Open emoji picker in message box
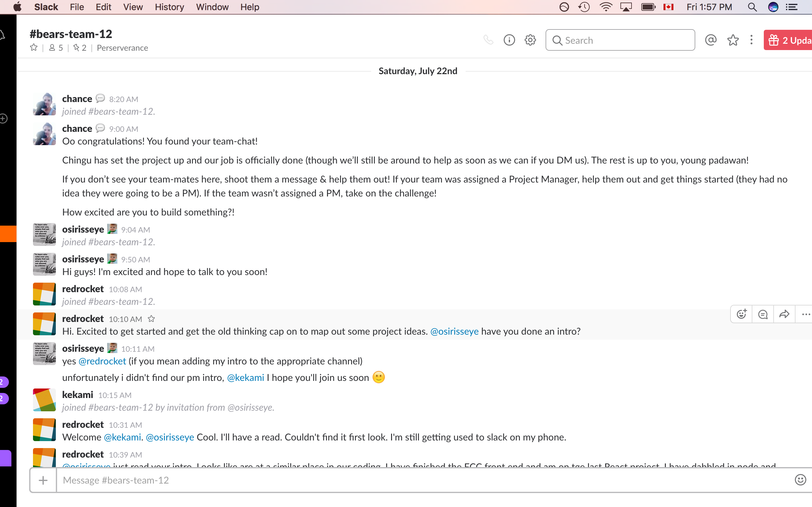This screenshot has height=507, width=812. pyautogui.click(x=800, y=480)
